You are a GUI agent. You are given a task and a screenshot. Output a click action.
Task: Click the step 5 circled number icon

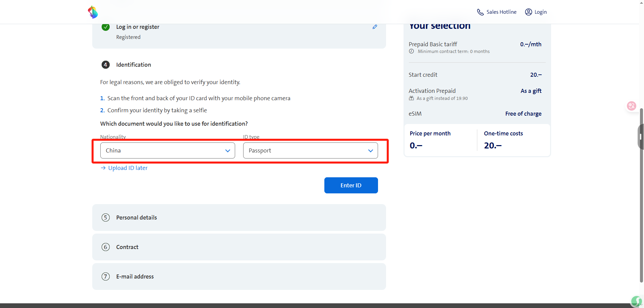point(106,218)
